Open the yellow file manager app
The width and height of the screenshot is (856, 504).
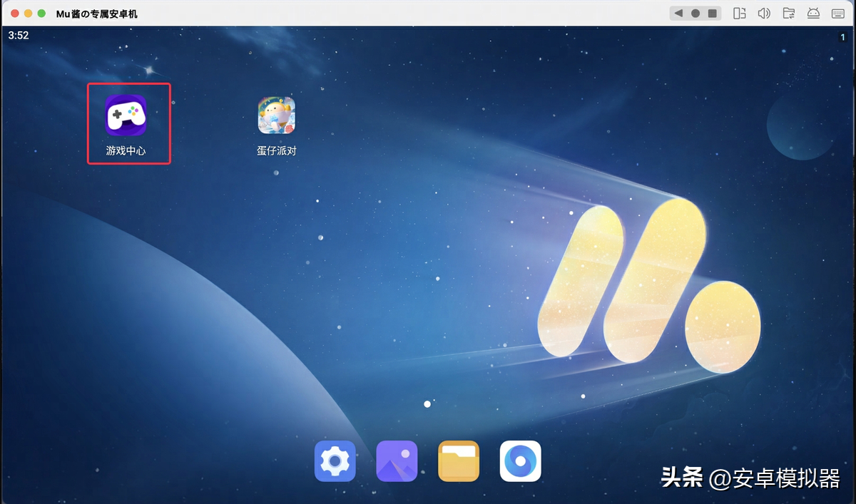pyautogui.click(x=459, y=461)
